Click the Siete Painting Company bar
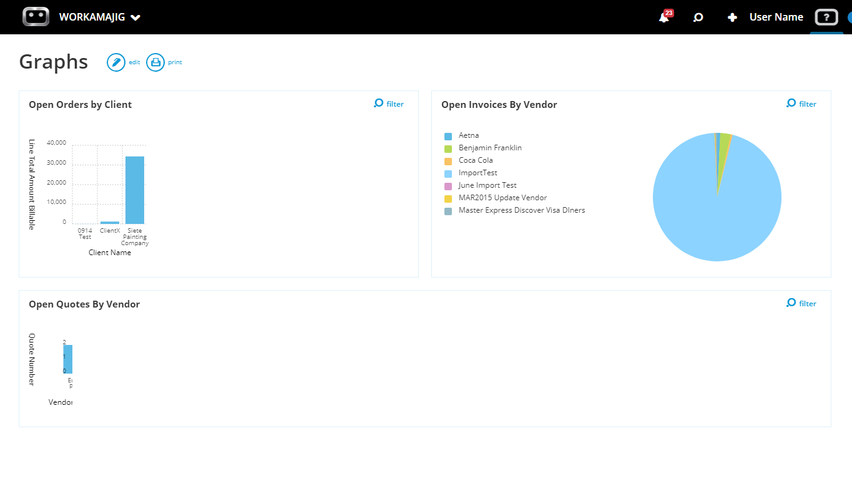Image resolution: width=852 pixels, height=504 pixels. click(x=135, y=190)
